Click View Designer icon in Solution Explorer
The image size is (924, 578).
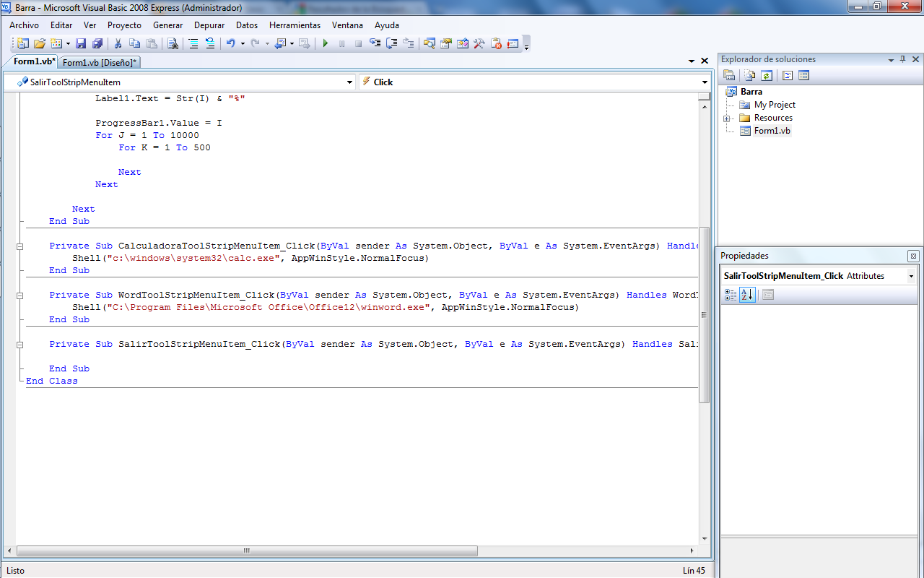pyautogui.click(x=803, y=75)
